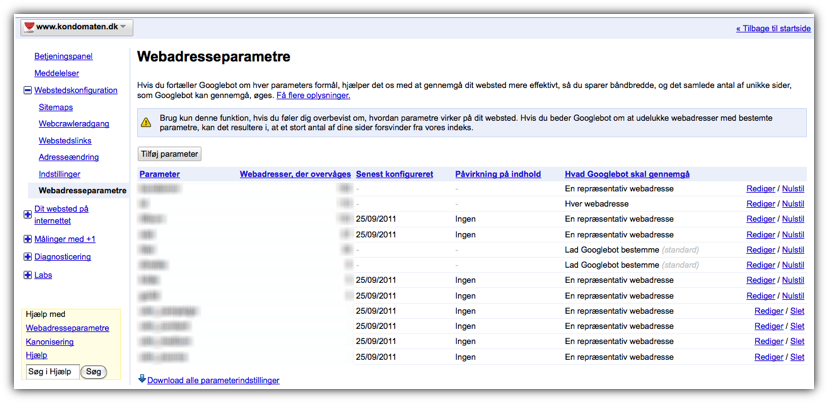828x403 pixels.
Task: Focus the Søg i Hjælp input field
Action: click(x=53, y=372)
